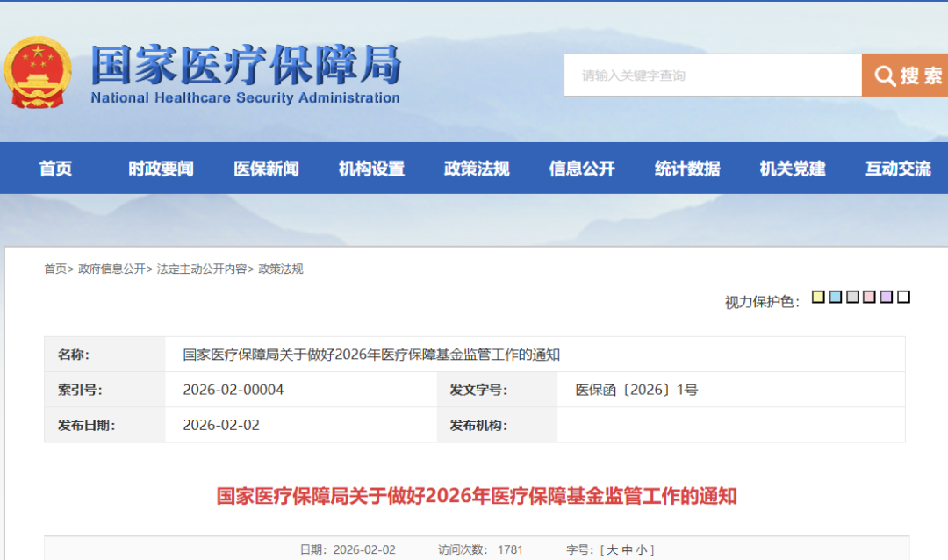Open the 机构设置 navigation tab
The height and width of the screenshot is (560, 948).
coord(371,169)
